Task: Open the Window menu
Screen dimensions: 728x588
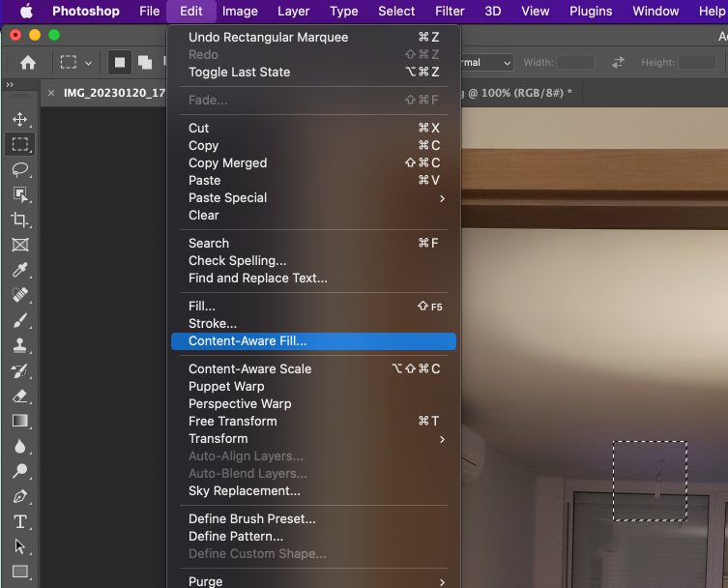Action: (655, 12)
